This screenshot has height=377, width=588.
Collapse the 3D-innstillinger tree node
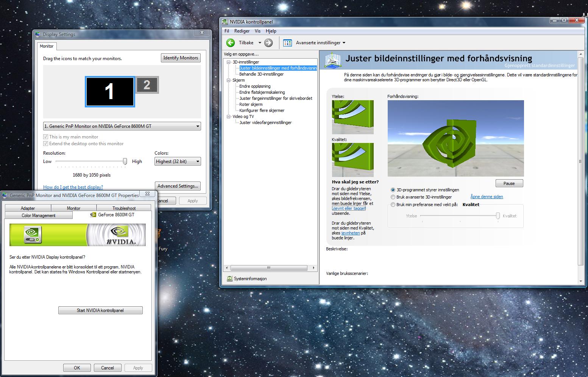[228, 62]
